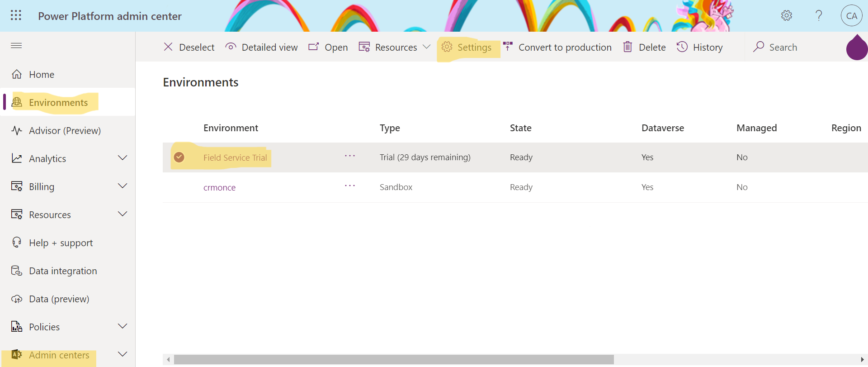This screenshot has height=367, width=868.
Task: Open more actions for Field Service Trial
Action: pos(350,156)
